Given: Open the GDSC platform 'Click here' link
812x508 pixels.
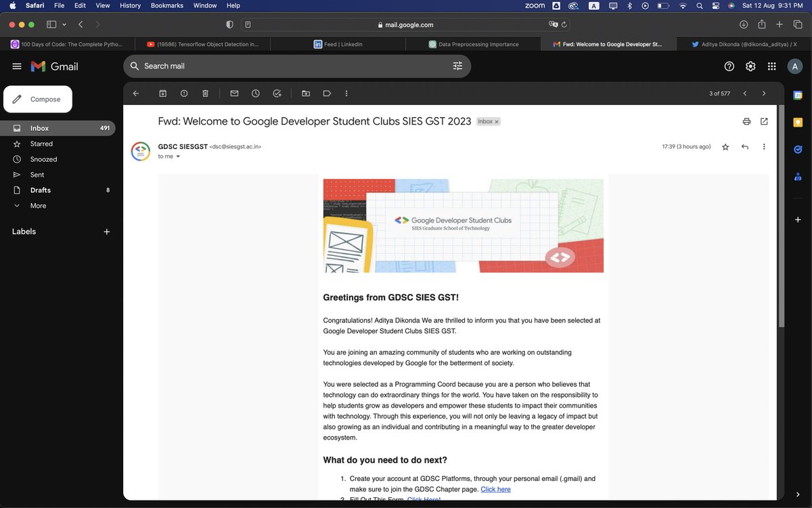Looking at the screenshot, I should pos(495,489).
